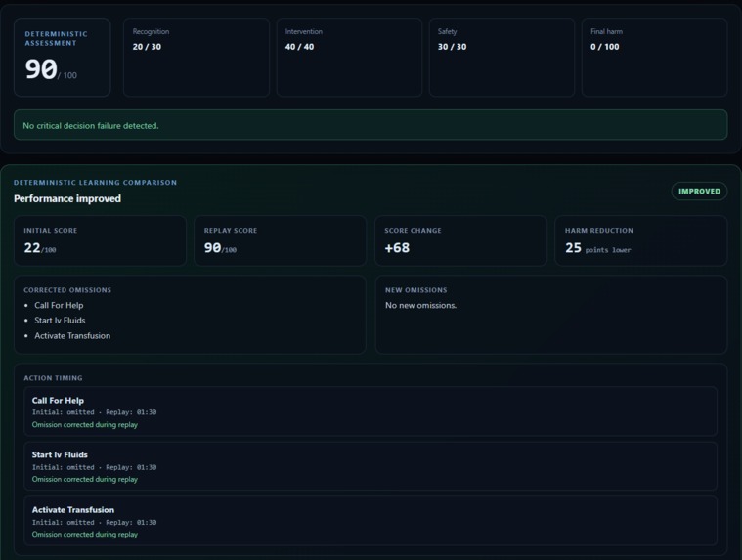Click the 'Corrected Omissions' heading
The image size is (742, 560).
click(x=67, y=290)
